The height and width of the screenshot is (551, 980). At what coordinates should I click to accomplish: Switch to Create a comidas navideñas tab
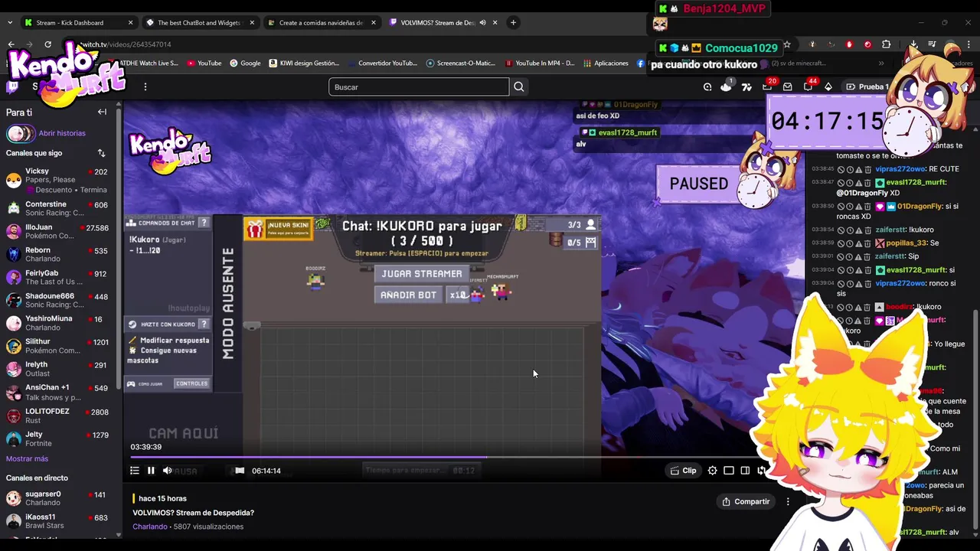tap(321, 22)
